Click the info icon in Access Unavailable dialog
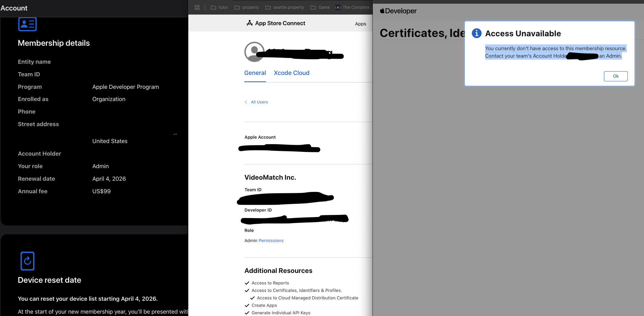The image size is (644, 316). coord(476,33)
